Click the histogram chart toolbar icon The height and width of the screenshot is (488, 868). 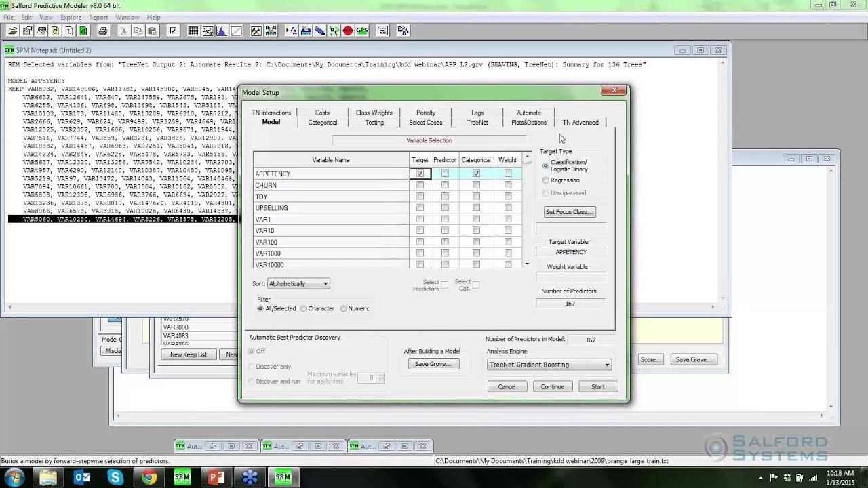(222, 30)
